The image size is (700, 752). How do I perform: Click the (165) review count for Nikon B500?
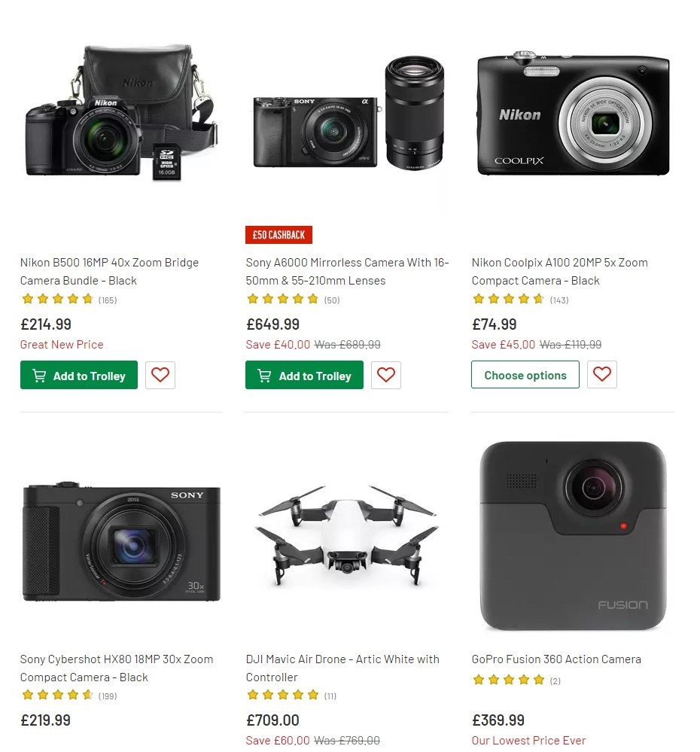pyautogui.click(x=107, y=300)
